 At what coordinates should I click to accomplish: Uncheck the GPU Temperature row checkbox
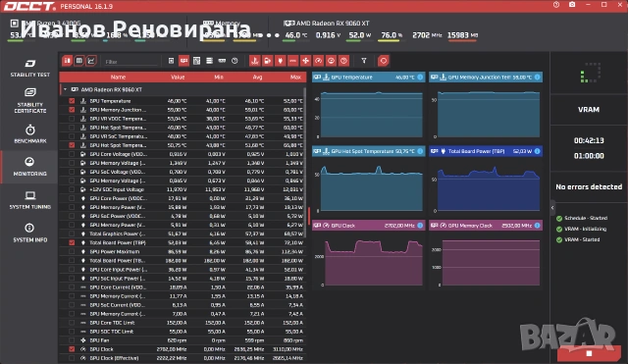[x=72, y=101]
